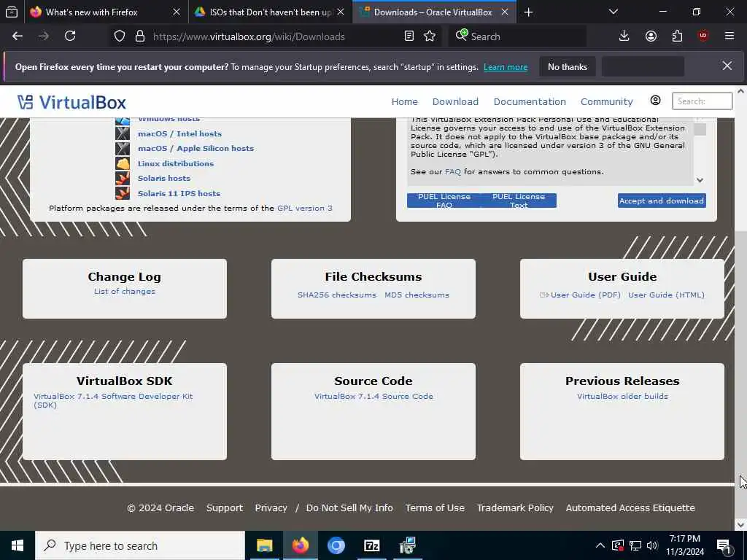Screen dimensions: 747x560
Task: Click the volume speaker tray icon
Action: pyautogui.click(x=653, y=545)
